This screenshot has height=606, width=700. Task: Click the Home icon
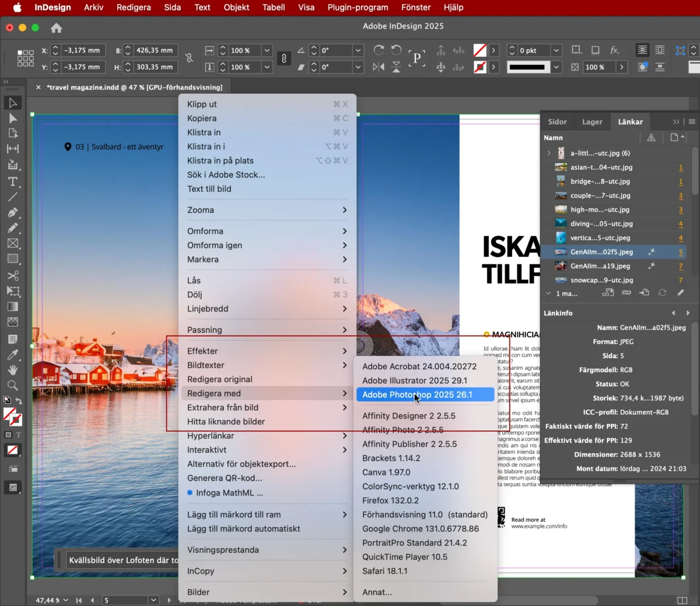coord(57,28)
